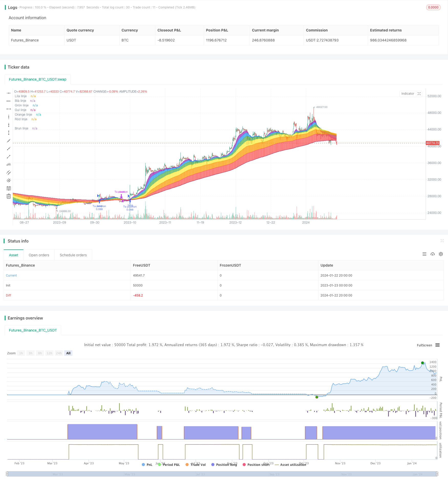Toggle Position long series in legend
The height and width of the screenshot is (484, 448).
[224, 465]
